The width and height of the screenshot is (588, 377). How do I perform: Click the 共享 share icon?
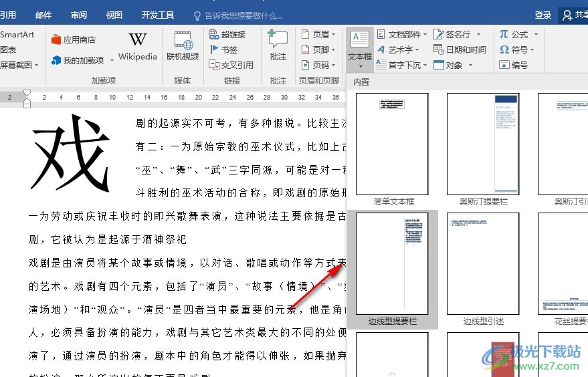click(567, 15)
